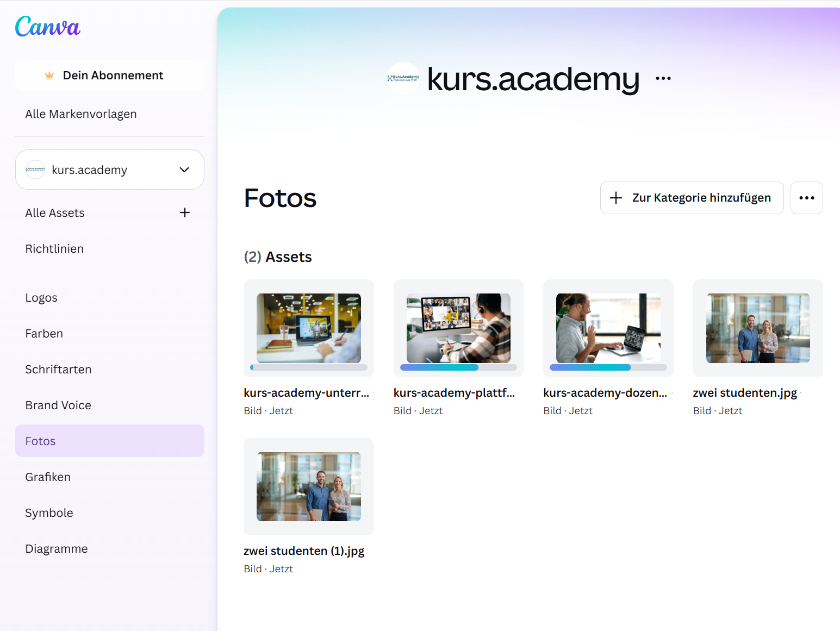Select the zwei studenten (1).jpg image
The image size is (840, 631).
(308, 486)
